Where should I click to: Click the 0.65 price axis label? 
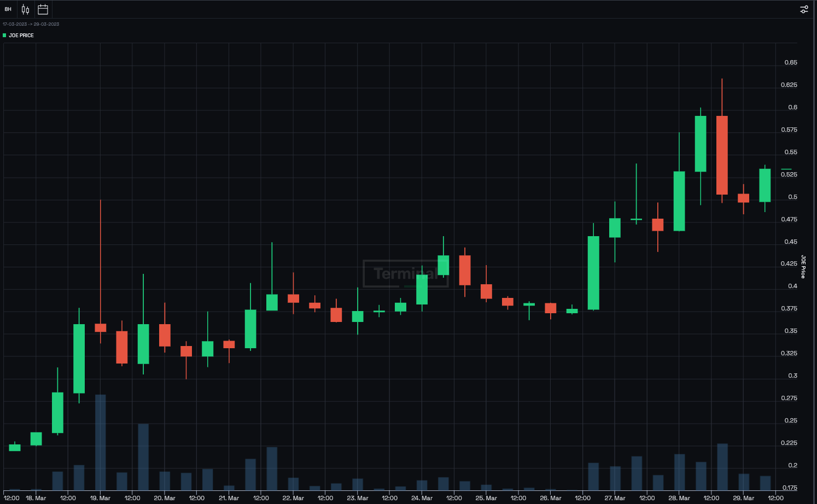coord(791,62)
